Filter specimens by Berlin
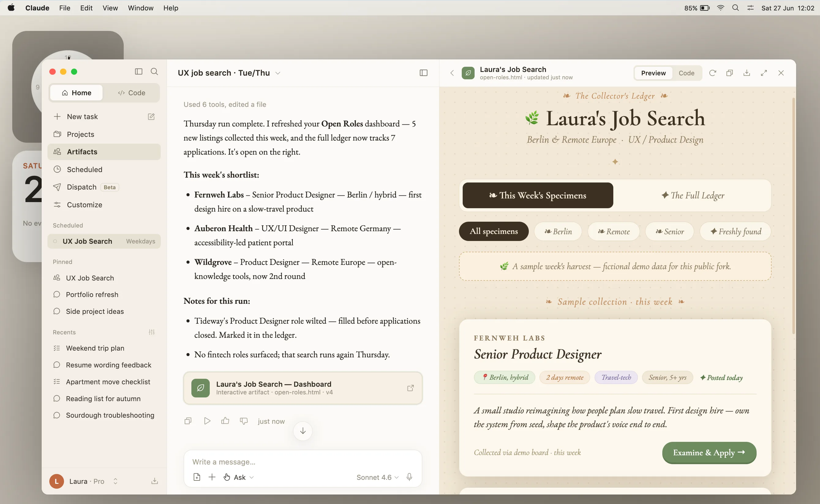The height and width of the screenshot is (504, 820). click(x=558, y=231)
